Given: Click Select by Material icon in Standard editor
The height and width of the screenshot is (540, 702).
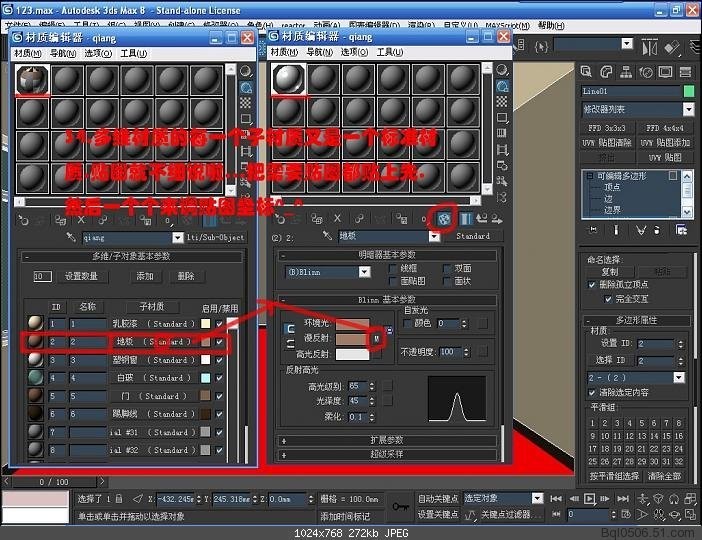Looking at the screenshot, I should click(502, 181).
